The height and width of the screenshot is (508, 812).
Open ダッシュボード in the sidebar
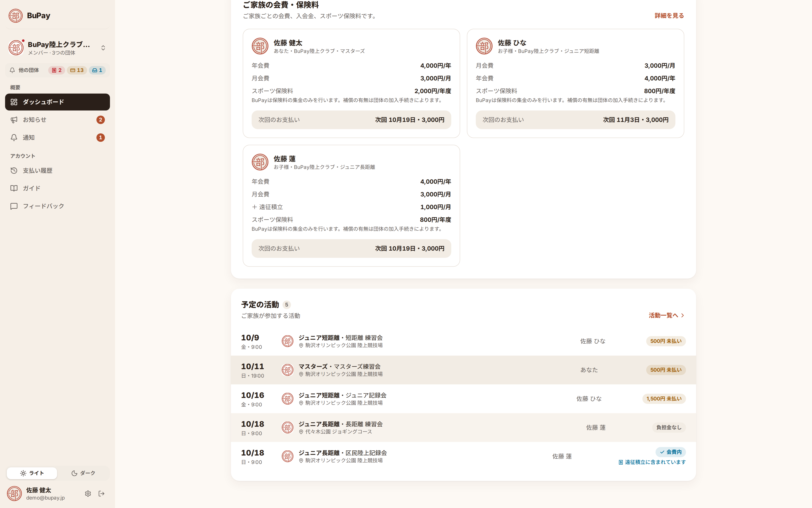click(x=57, y=102)
